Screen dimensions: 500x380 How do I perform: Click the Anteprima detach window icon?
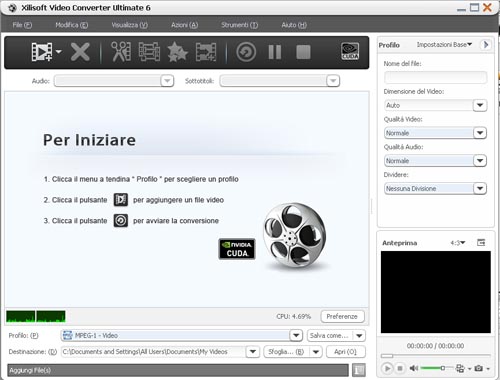481,242
